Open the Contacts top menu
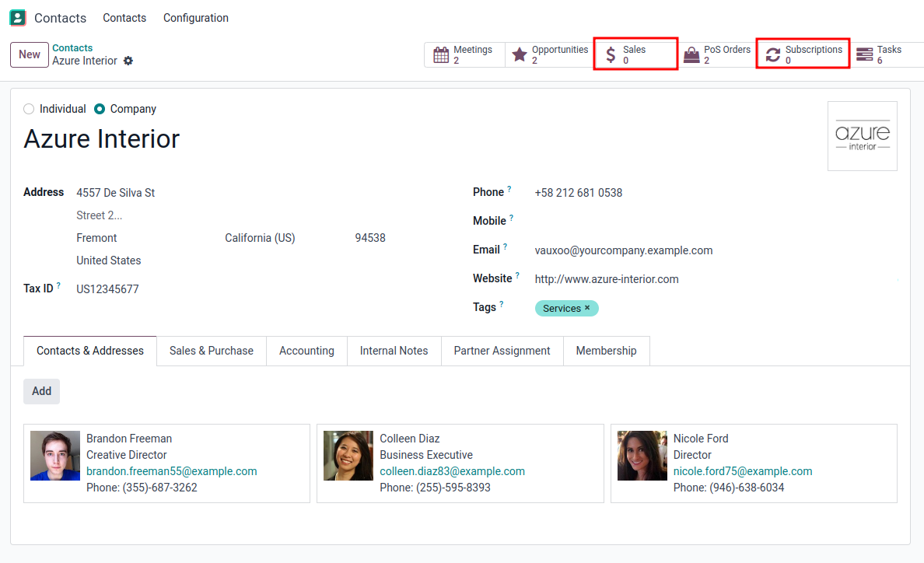This screenshot has height=563, width=924. (124, 18)
